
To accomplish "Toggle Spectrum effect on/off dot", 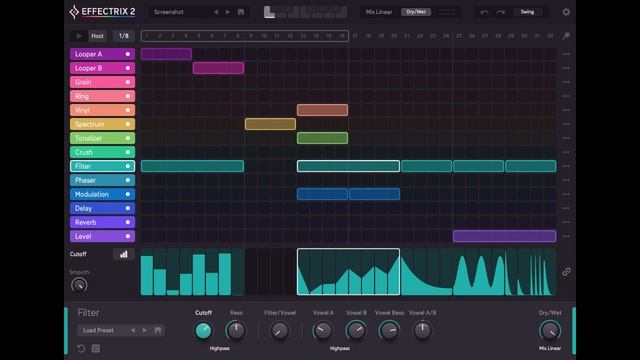I will tap(128, 124).
